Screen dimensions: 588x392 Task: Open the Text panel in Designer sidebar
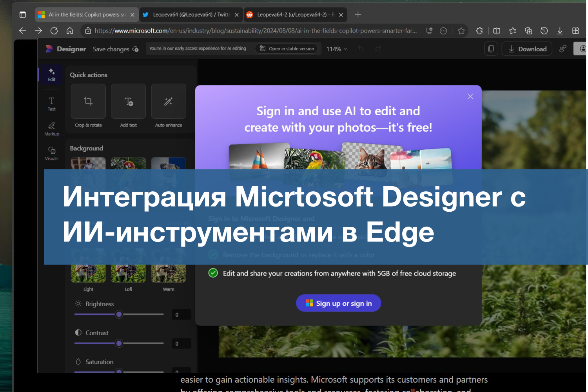pyautogui.click(x=52, y=104)
